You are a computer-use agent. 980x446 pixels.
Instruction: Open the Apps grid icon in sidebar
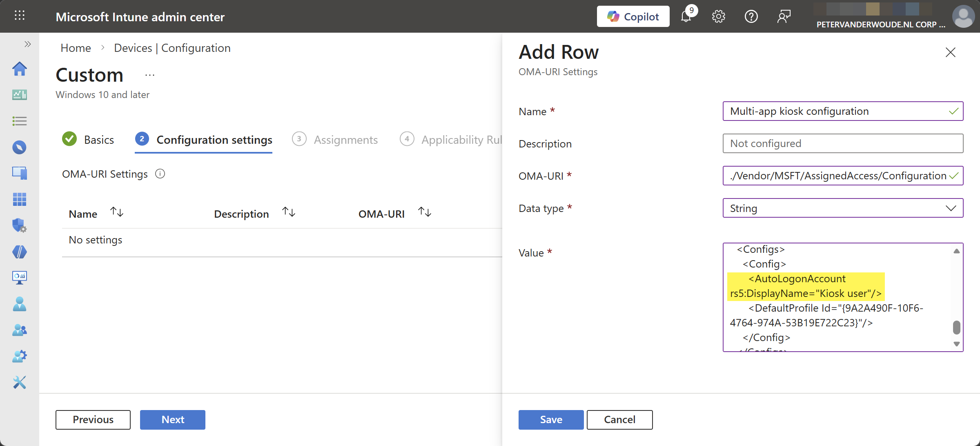(x=19, y=199)
